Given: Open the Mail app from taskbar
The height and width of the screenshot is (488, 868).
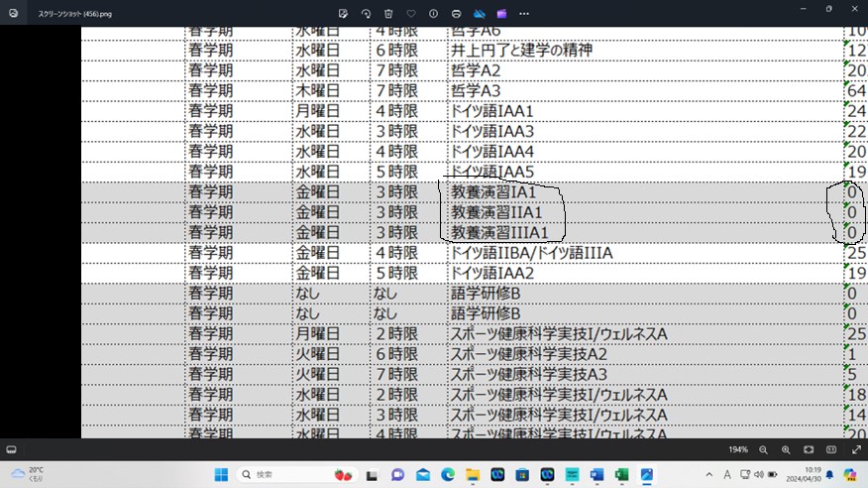Looking at the screenshot, I should point(423,475).
